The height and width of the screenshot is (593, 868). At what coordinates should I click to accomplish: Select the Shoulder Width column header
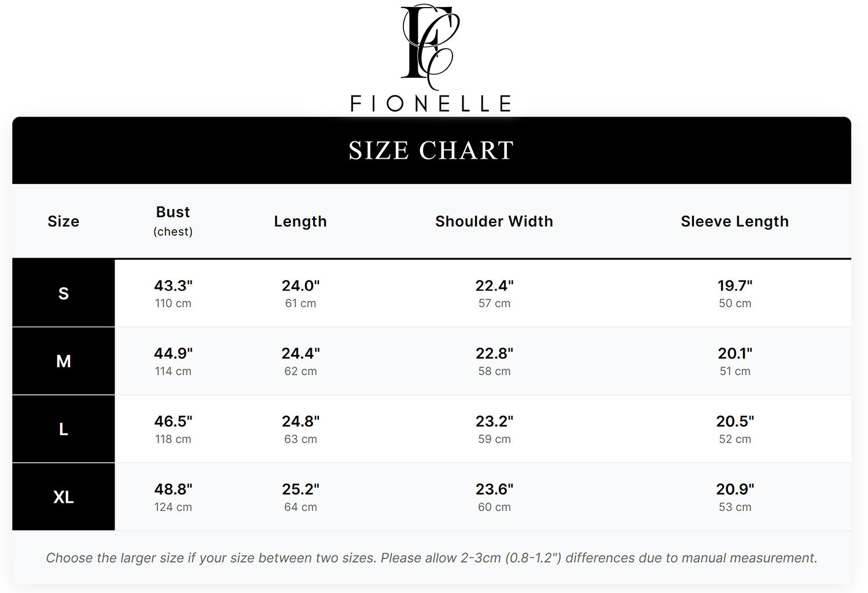click(494, 221)
